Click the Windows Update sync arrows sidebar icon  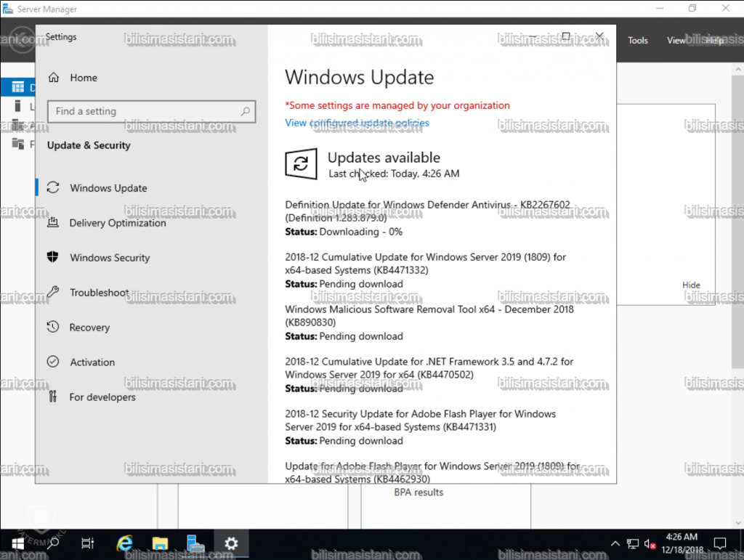tap(53, 188)
